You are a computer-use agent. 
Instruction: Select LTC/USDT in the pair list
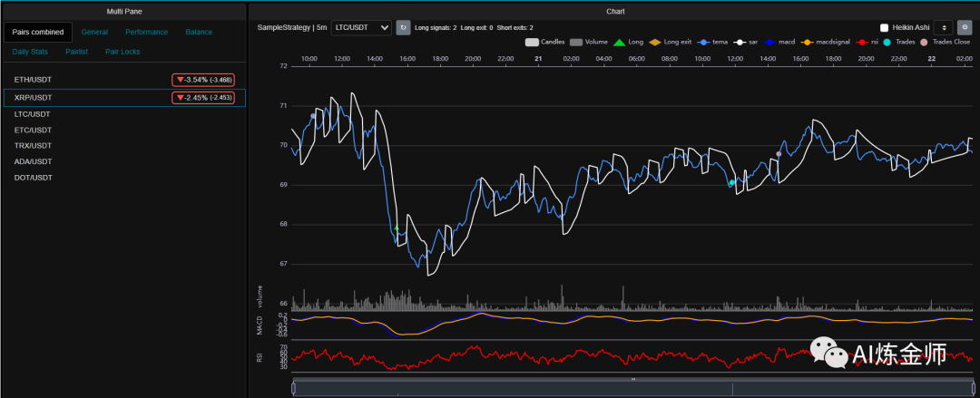[x=124, y=114]
